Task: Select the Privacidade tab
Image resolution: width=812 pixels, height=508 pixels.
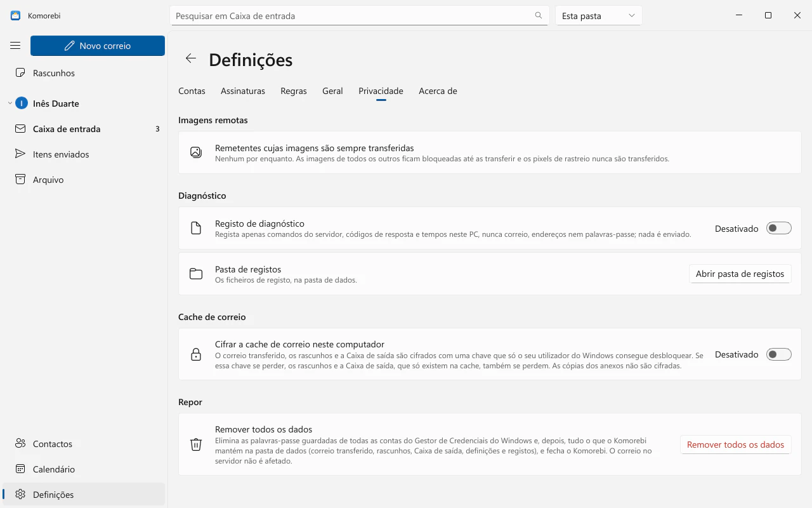Action: (x=381, y=91)
